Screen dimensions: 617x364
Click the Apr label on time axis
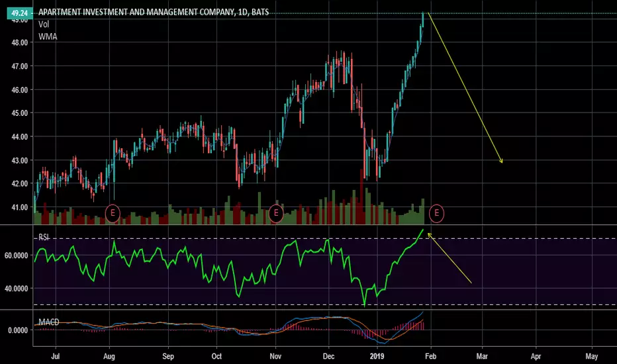(536, 357)
